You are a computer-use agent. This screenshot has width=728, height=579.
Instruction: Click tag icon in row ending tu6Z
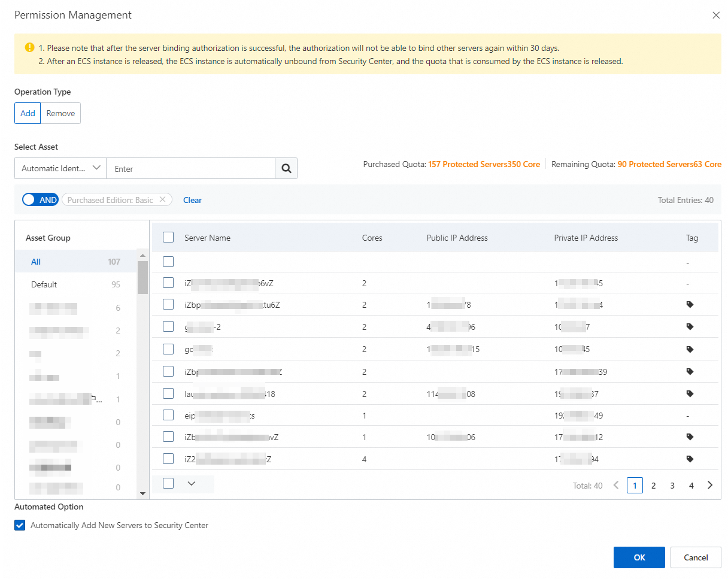pyautogui.click(x=690, y=305)
